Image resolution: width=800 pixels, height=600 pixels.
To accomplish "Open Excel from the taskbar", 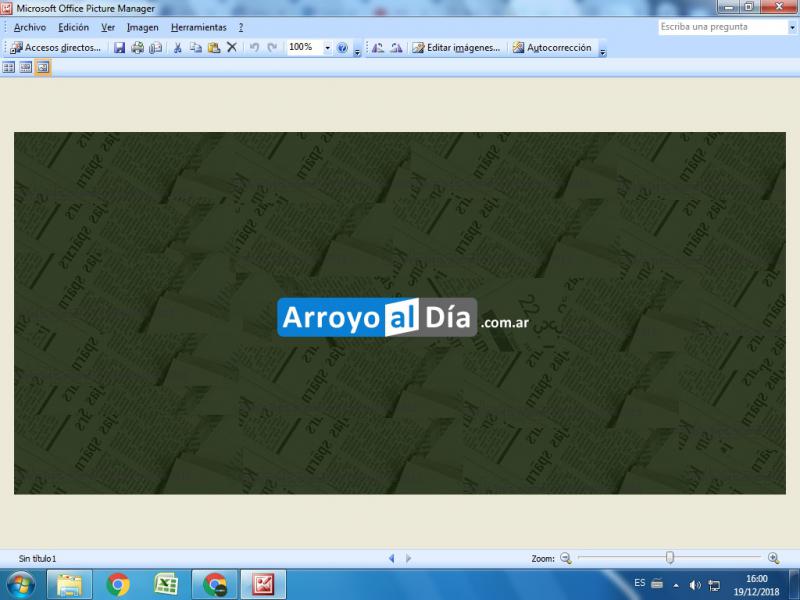I will click(x=166, y=585).
